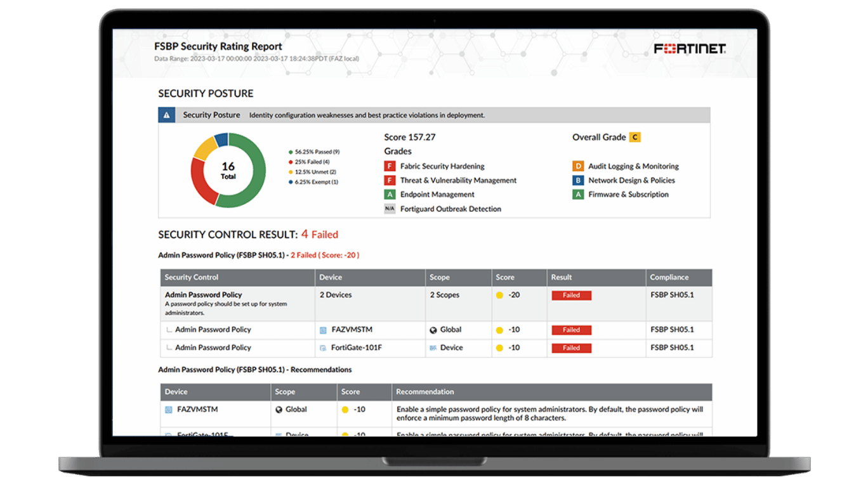Screen dimensions: 868x487
Task: Click the warning triangle icon beside Security Posture
Action: pos(166,115)
